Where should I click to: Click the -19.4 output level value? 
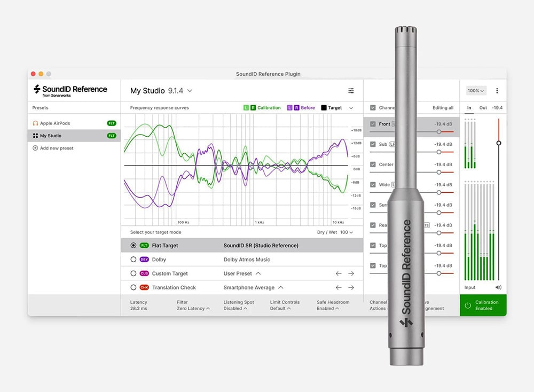497,108
